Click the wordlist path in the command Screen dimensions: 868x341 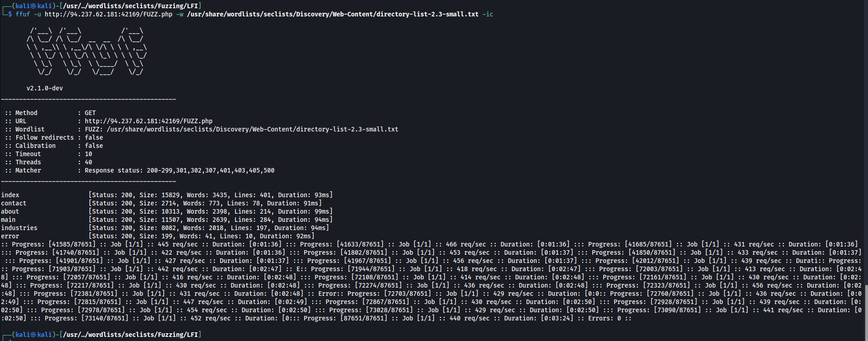pos(332,14)
